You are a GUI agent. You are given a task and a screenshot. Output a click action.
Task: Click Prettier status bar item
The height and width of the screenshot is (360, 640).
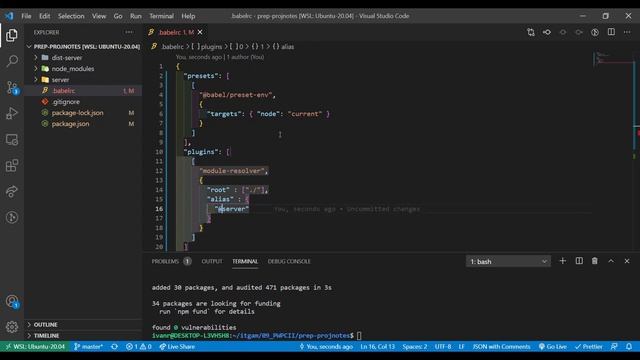click(x=589, y=347)
